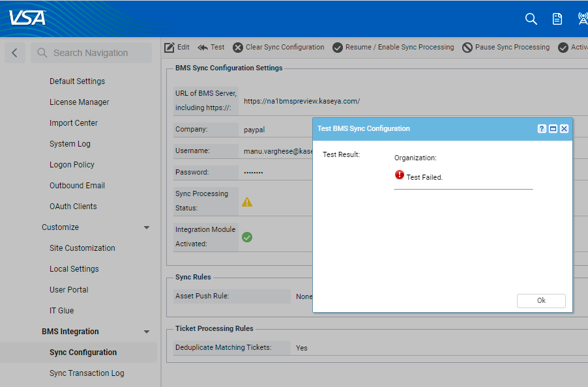Click the Test BMS Sync Configuration title bar
This screenshot has height=387, width=588.
[443, 129]
